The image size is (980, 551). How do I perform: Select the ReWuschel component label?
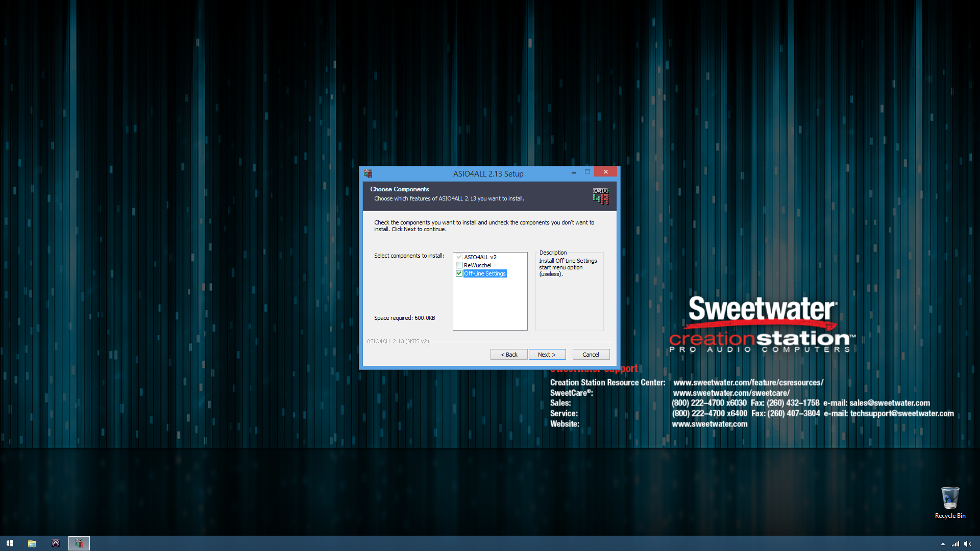477,265
